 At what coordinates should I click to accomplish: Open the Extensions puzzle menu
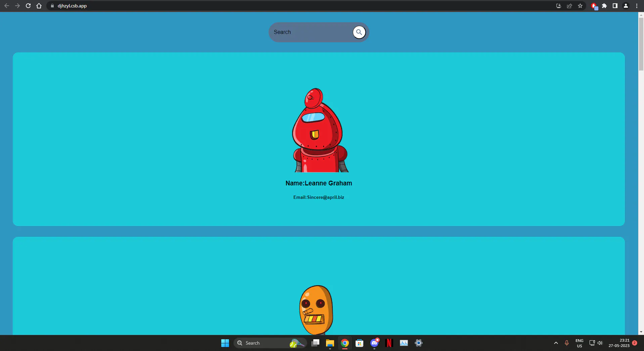click(604, 6)
